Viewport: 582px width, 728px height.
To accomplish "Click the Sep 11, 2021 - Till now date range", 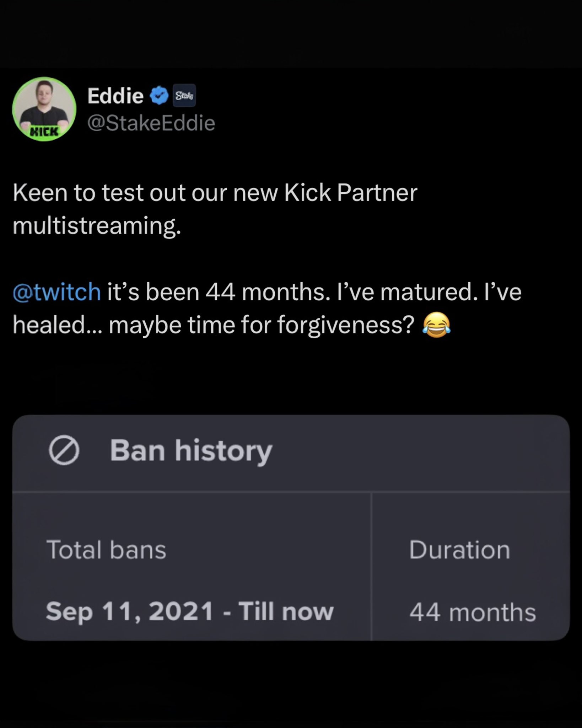I will 190,611.
